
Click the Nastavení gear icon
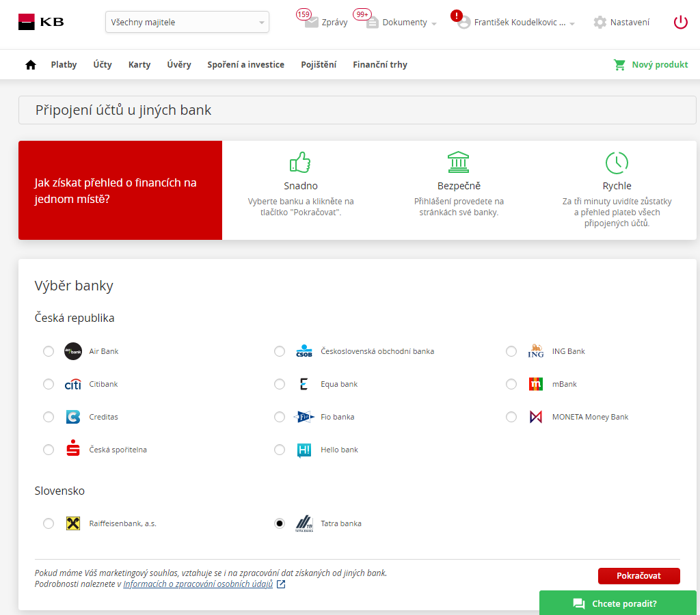point(600,23)
